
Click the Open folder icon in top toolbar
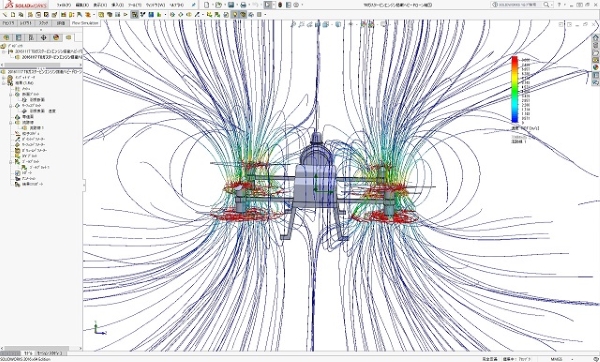(x=218, y=5)
